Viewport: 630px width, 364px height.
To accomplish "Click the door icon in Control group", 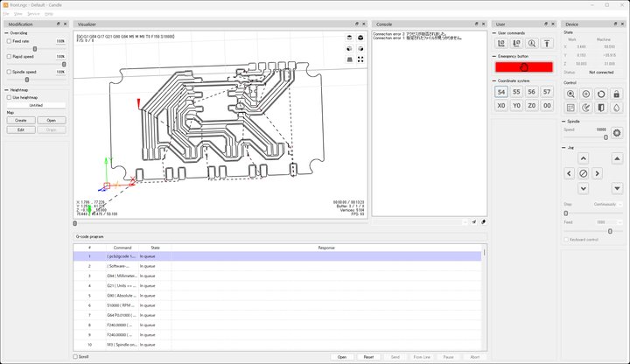I will click(601, 108).
